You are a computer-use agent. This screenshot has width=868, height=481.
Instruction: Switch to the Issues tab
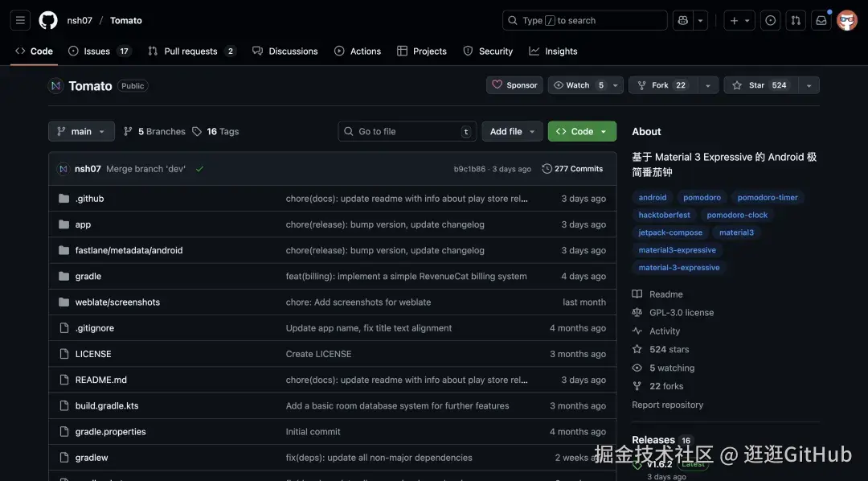click(100, 51)
